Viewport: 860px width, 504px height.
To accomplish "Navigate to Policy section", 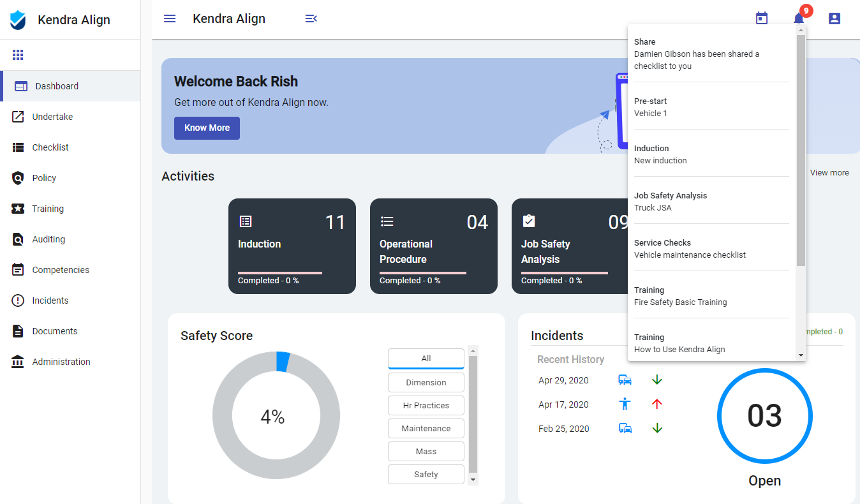I will tap(70, 178).
